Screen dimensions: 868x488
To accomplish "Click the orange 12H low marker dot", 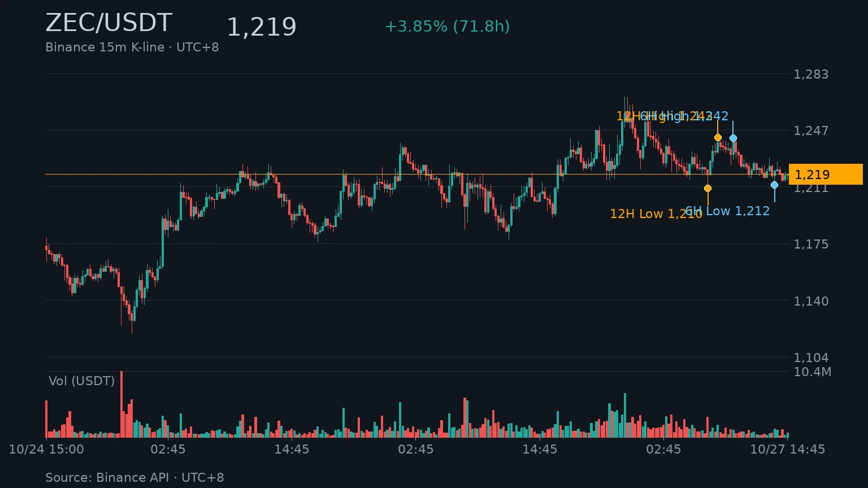I will 708,188.
